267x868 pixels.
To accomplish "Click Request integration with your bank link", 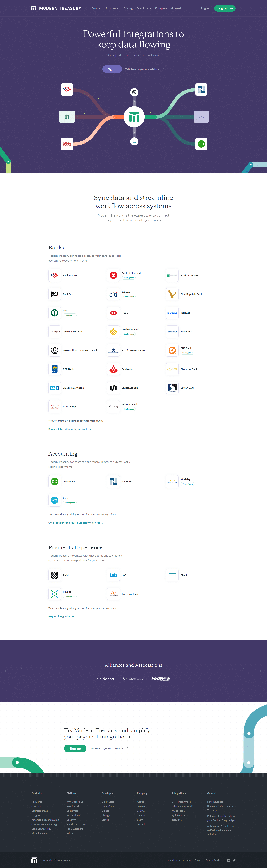I will click(63, 431).
